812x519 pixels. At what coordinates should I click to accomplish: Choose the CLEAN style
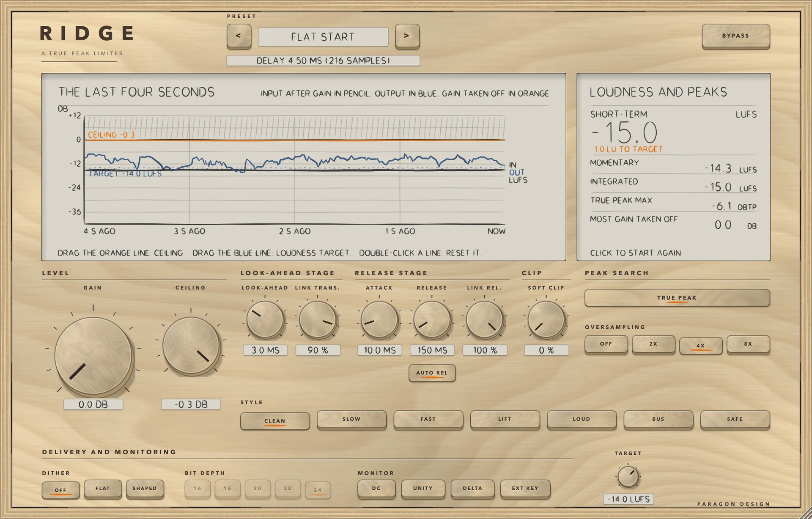coord(275,421)
